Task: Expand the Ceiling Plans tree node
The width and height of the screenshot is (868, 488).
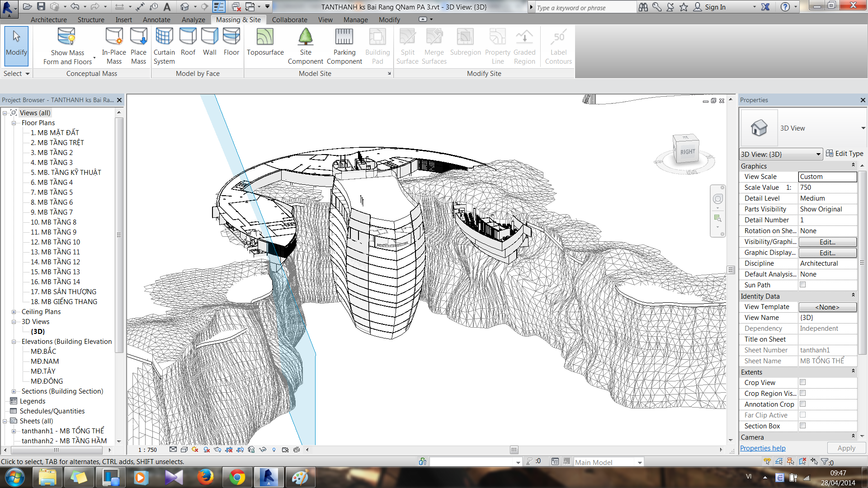Action: 14,312
